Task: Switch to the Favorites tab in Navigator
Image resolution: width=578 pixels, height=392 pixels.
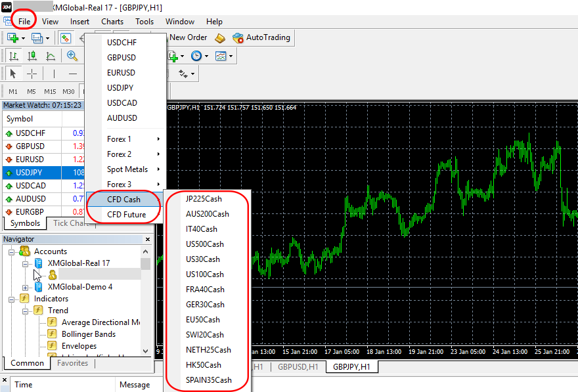Action: [73, 363]
